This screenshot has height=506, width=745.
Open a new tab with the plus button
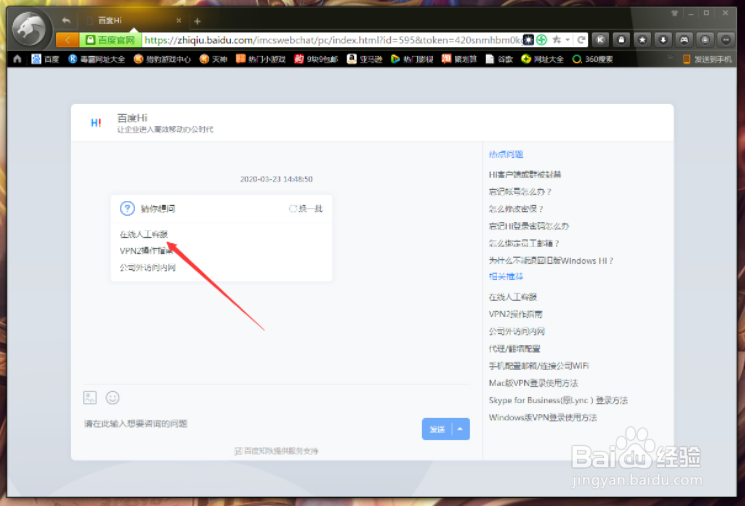point(197,21)
